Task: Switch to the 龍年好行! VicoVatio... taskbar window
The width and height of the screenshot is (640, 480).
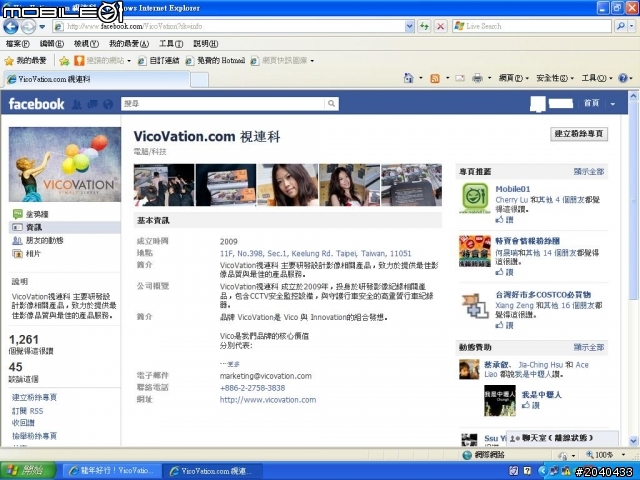Action: coord(111,471)
